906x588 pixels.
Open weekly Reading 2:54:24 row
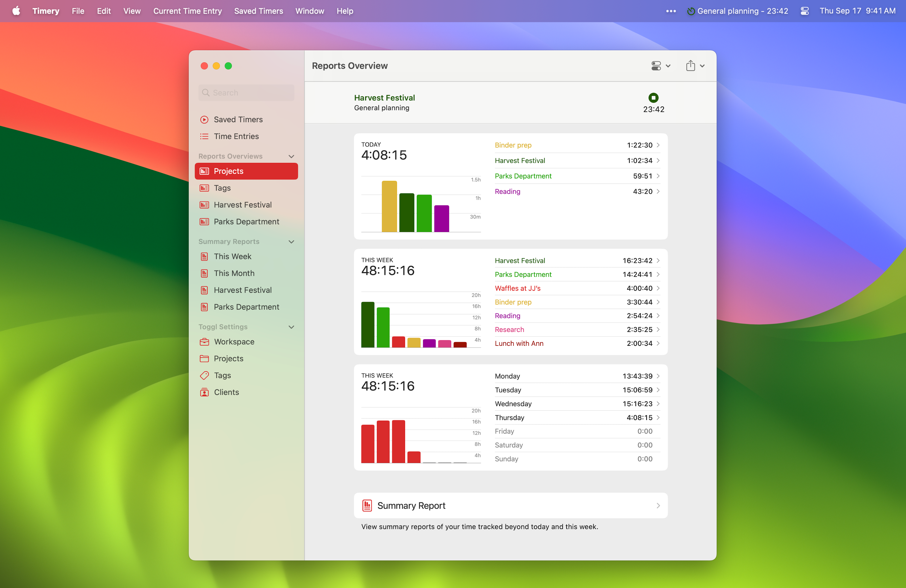(x=577, y=316)
